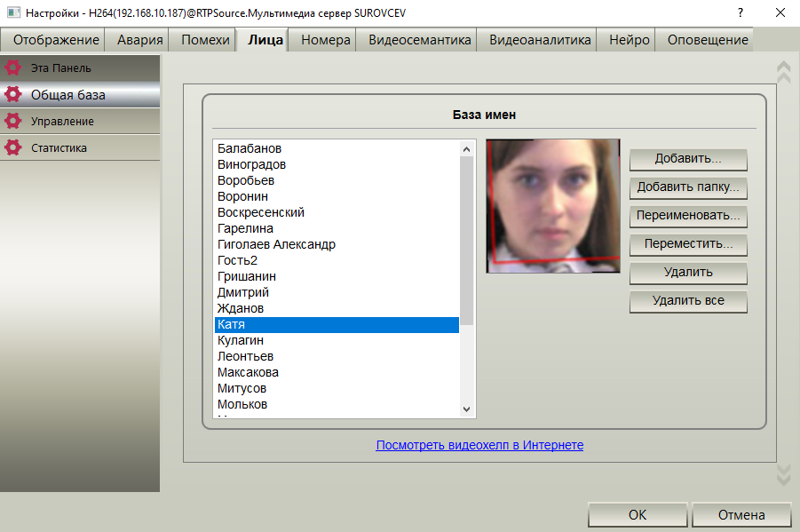
Task: Click the name list scroll-down arrow
Action: pyautogui.click(x=466, y=409)
